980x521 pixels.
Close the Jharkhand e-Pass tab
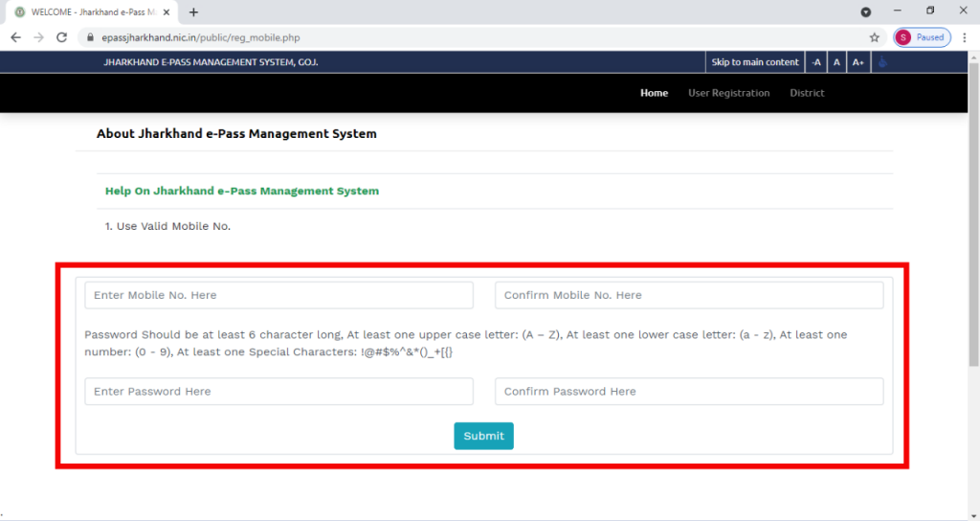coord(167,11)
